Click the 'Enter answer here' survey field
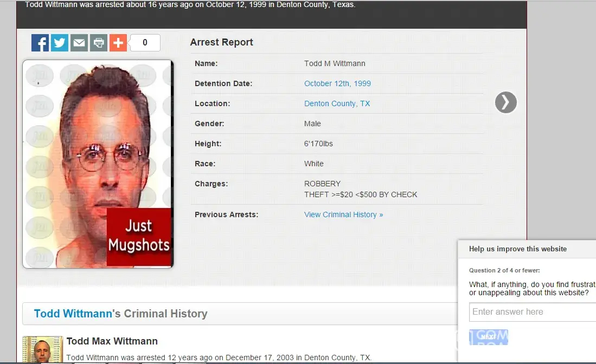 (531, 312)
